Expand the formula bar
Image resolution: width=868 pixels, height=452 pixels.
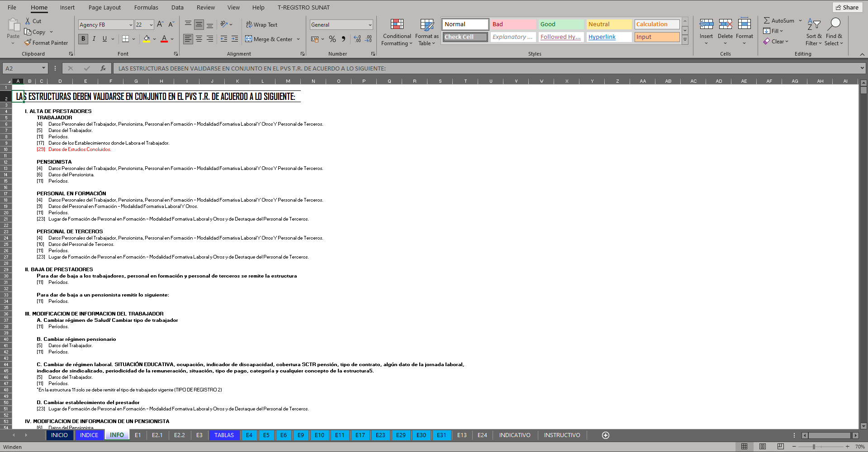[x=862, y=68]
